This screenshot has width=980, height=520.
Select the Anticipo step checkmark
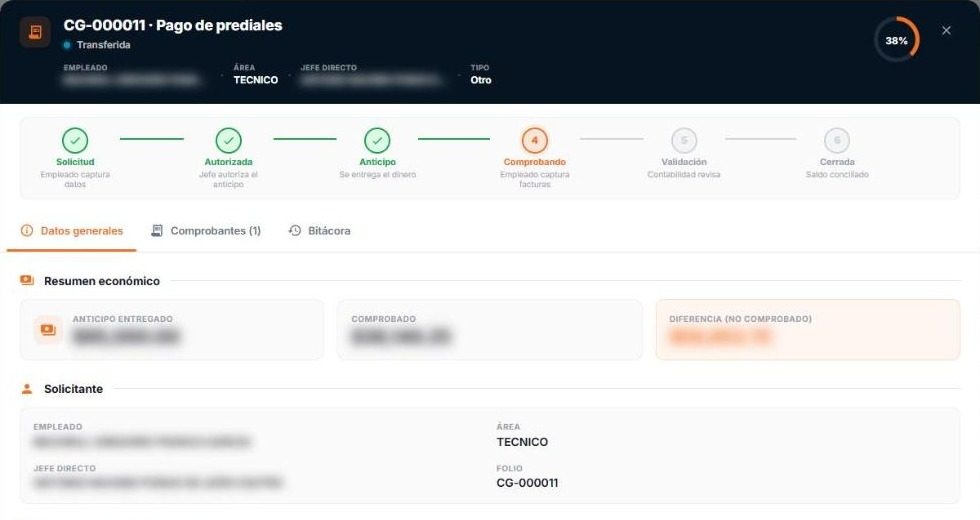(378, 141)
